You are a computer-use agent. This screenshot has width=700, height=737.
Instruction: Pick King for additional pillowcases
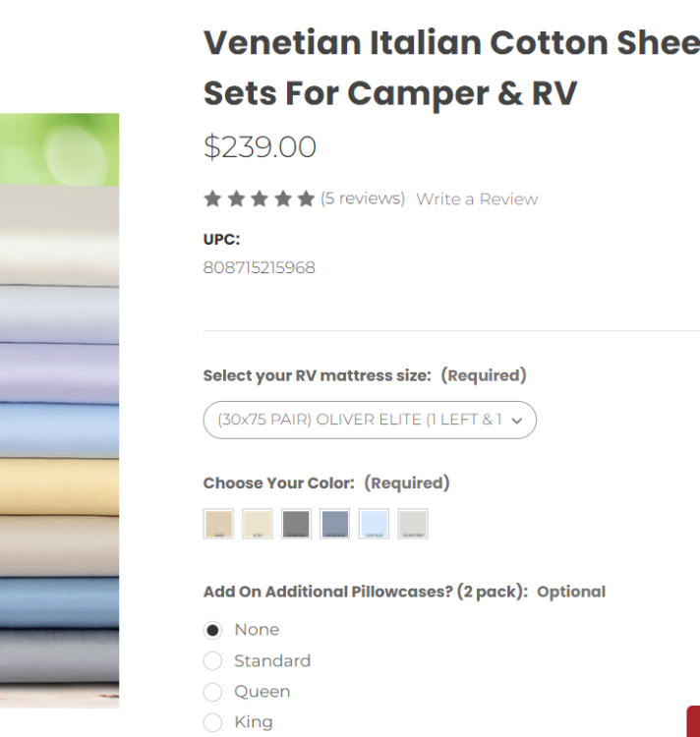[x=212, y=723]
